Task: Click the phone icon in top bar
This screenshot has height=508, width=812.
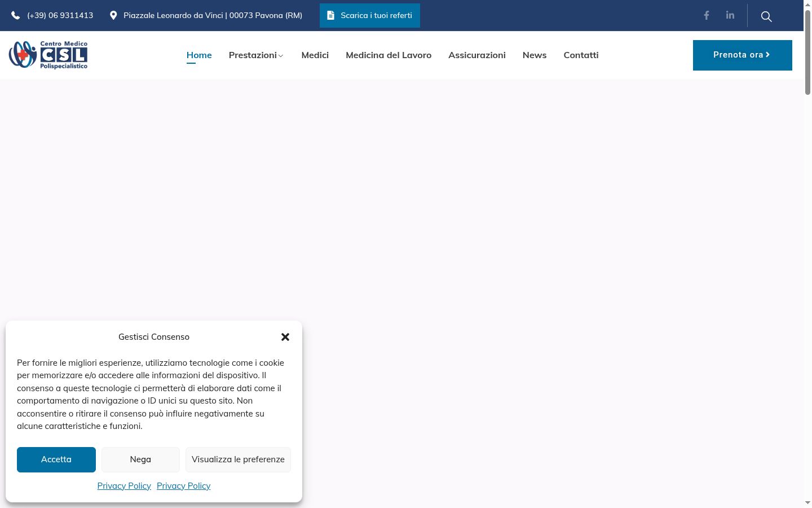Action: (x=16, y=16)
